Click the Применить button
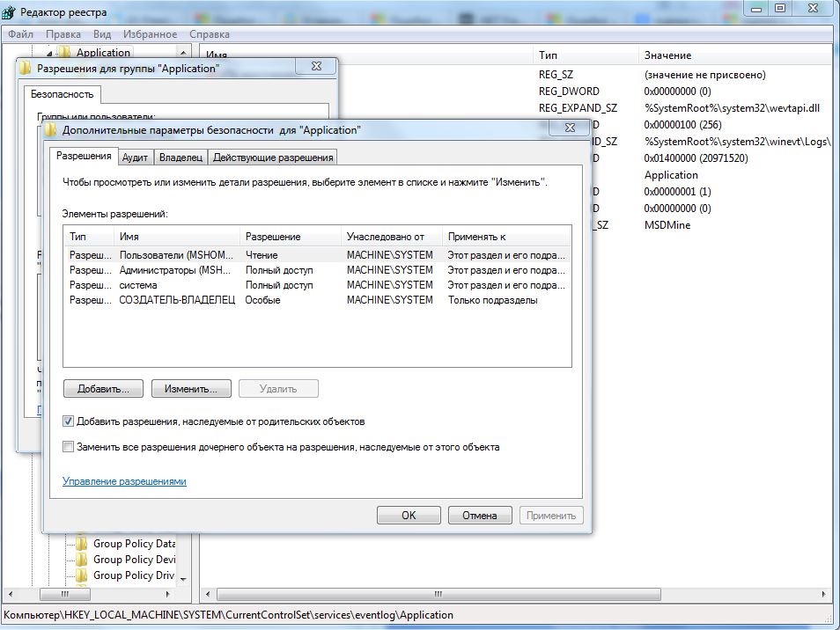 pyautogui.click(x=551, y=515)
